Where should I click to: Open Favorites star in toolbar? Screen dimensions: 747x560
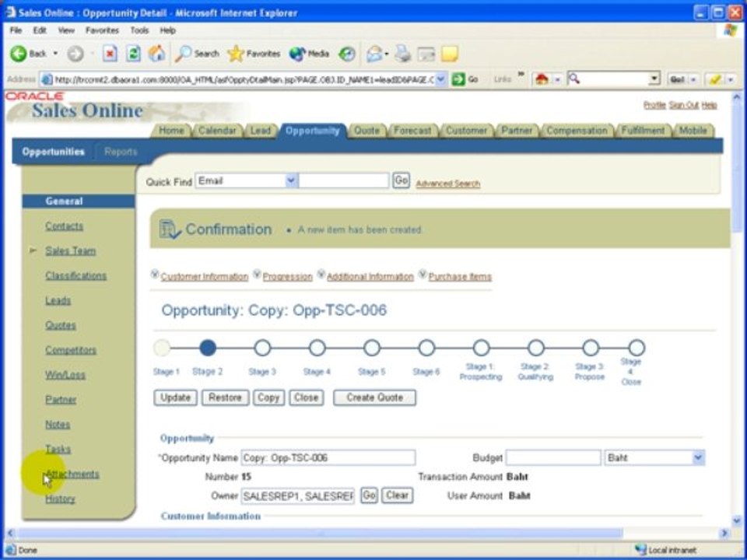click(x=254, y=54)
